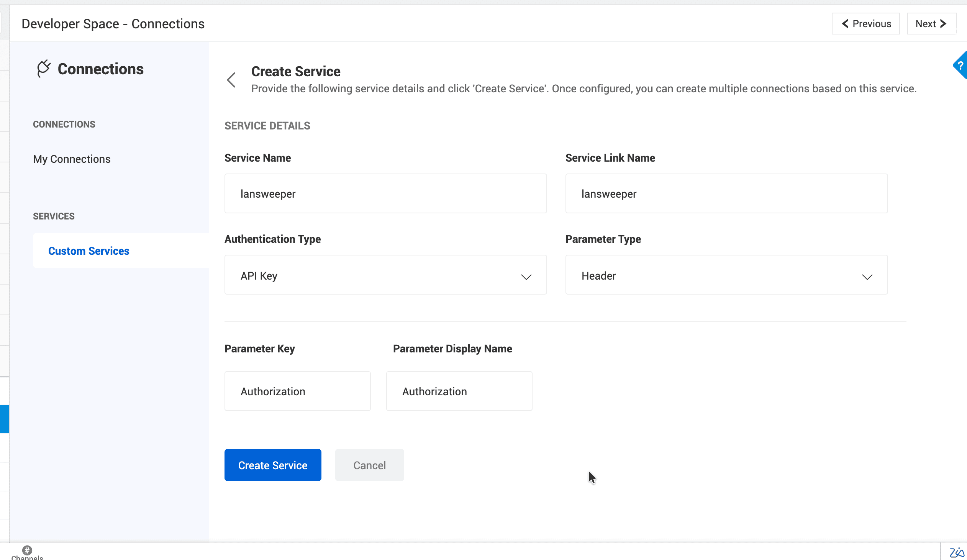Open the blue help question mark icon
The width and height of the screenshot is (967, 560).
click(960, 65)
